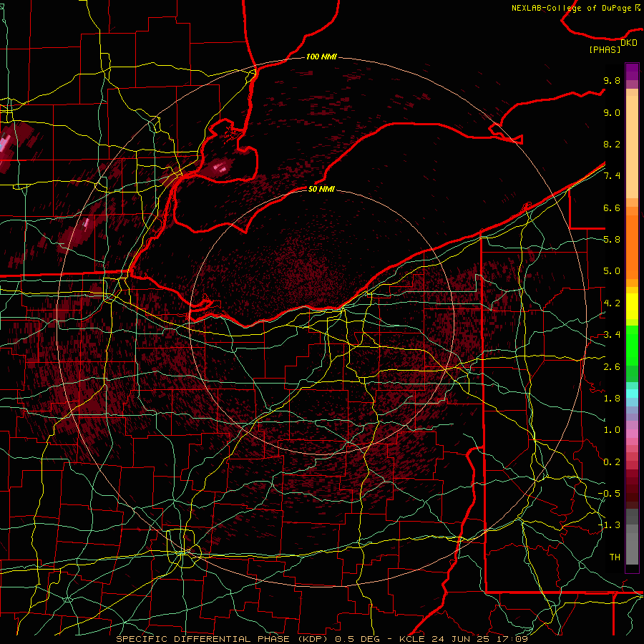
Task: Click the 9.0 legend value
Action: [612, 112]
